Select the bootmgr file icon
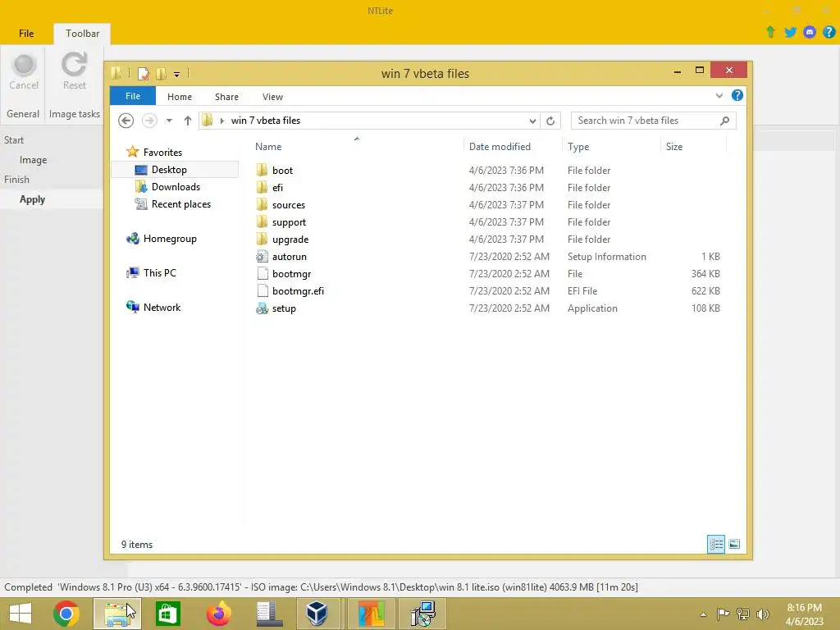Image resolution: width=840 pixels, height=630 pixels. pos(262,273)
